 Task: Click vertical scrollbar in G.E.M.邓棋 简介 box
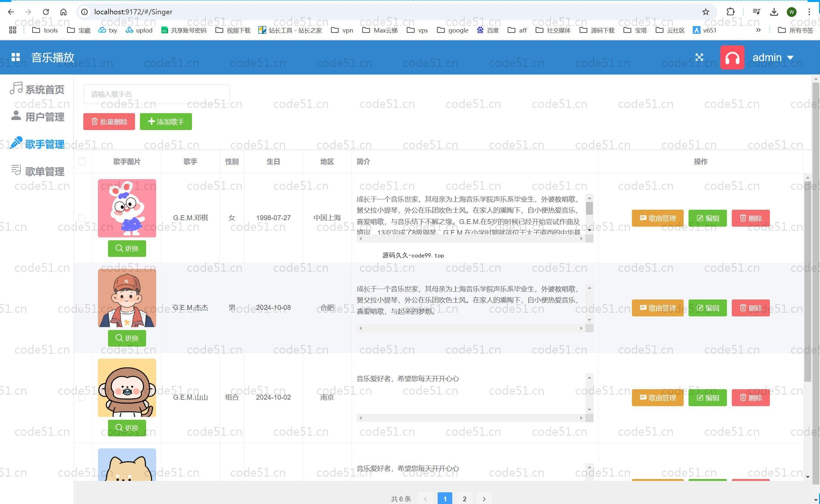coord(589,214)
